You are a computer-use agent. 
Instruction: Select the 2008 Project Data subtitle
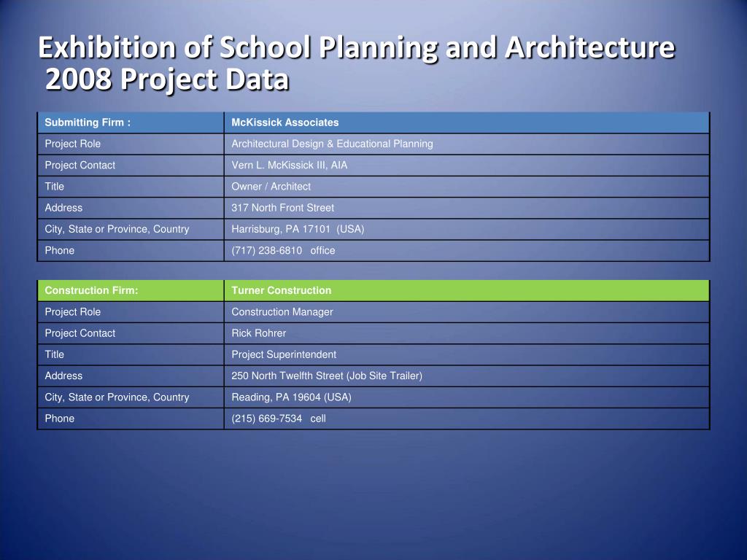pos(167,79)
